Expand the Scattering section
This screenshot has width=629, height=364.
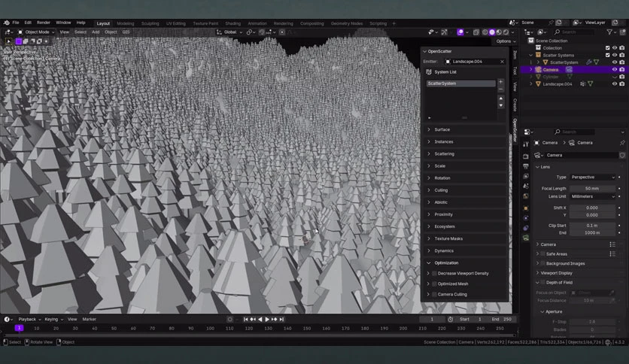point(465,154)
